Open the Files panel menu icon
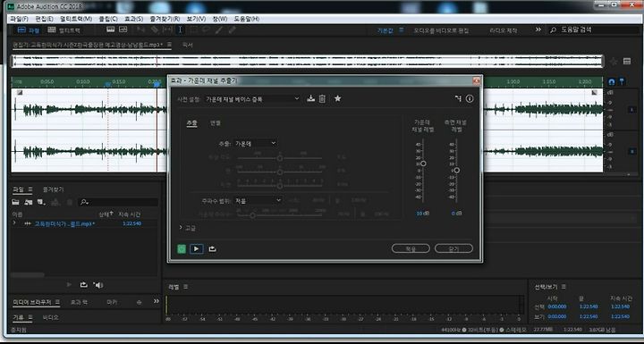644x344 pixels. pos(30,189)
